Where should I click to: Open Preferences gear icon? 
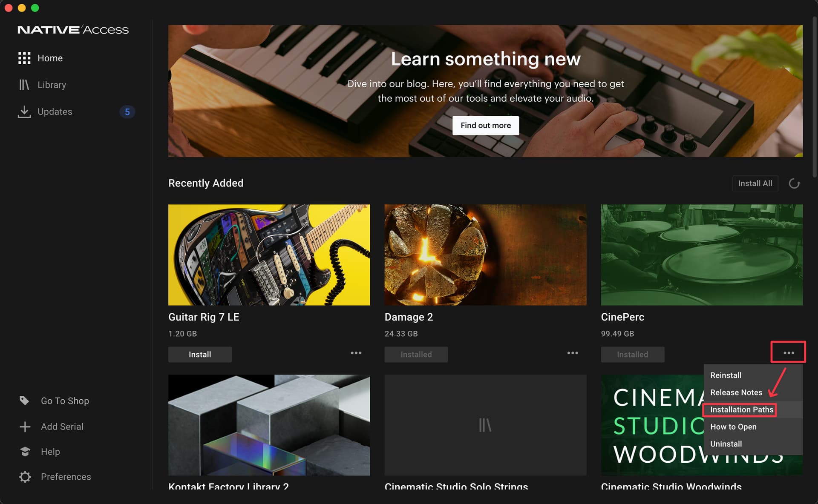click(x=25, y=477)
